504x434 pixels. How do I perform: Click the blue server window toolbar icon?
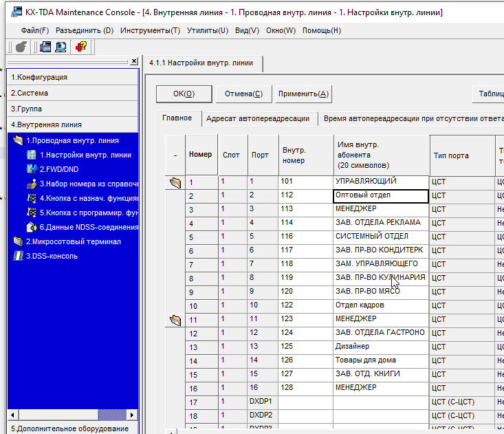click(x=45, y=47)
